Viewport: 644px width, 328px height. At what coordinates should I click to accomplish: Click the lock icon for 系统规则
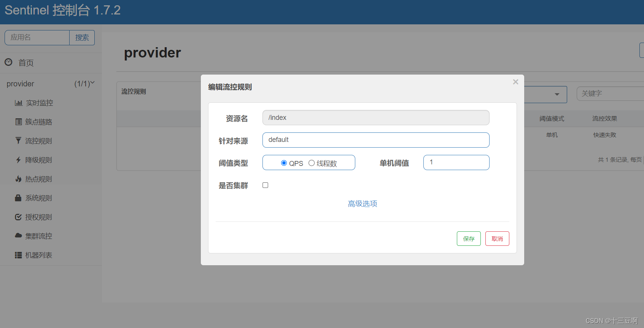click(x=18, y=198)
